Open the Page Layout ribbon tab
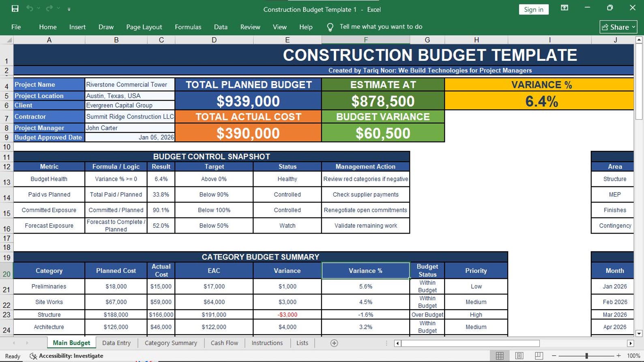Image resolution: width=644 pixels, height=362 pixels. pyautogui.click(x=144, y=27)
